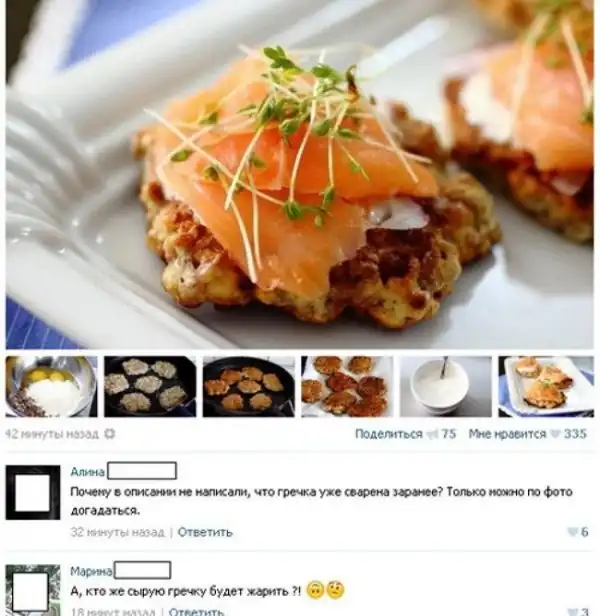Like Марина's comment with the heart icon
The image size is (600, 616).
[573, 612]
